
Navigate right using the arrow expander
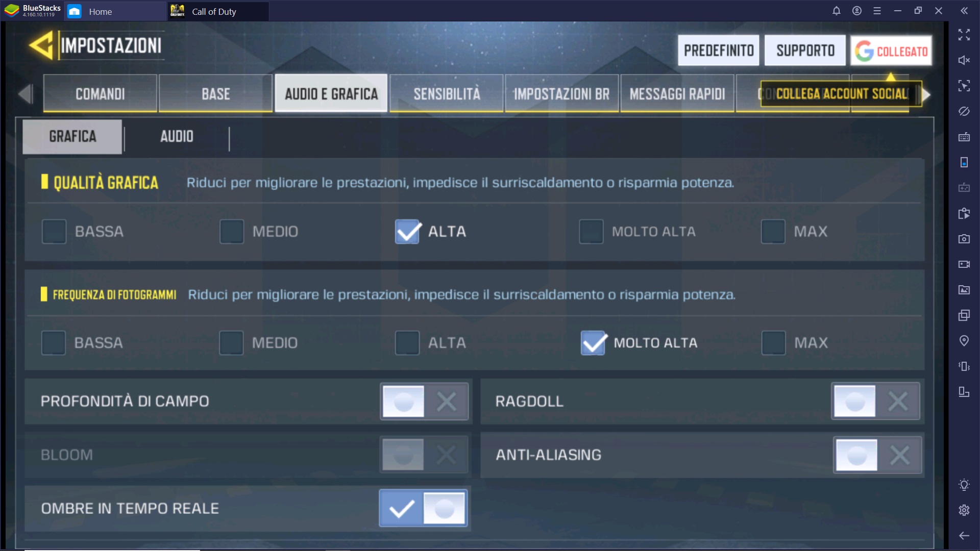(927, 94)
